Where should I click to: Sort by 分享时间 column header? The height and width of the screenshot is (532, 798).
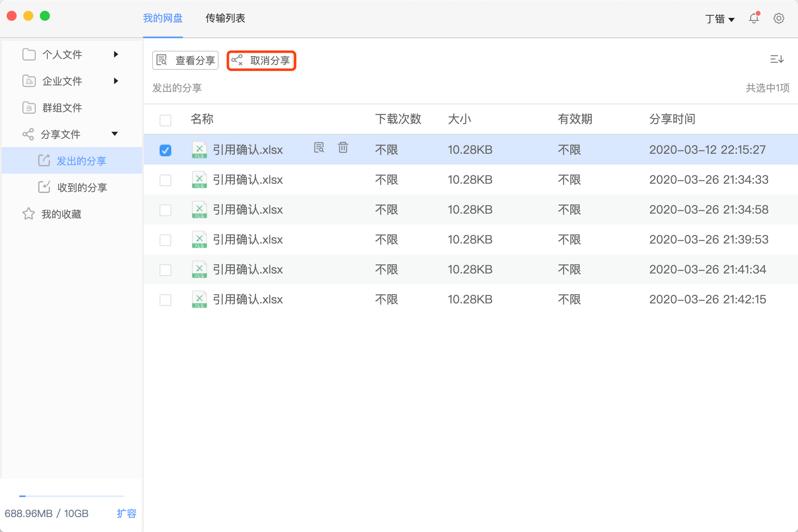tap(672, 119)
